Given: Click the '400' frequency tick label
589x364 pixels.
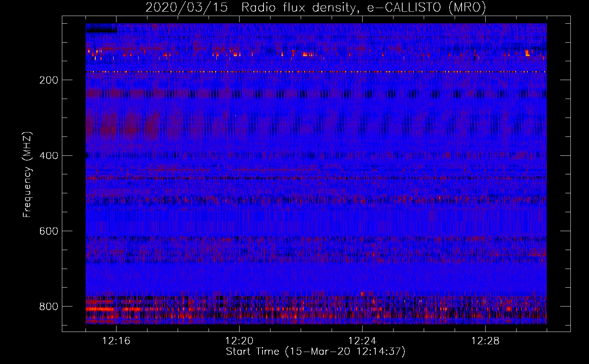Looking at the screenshot, I should tap(49, 156).
